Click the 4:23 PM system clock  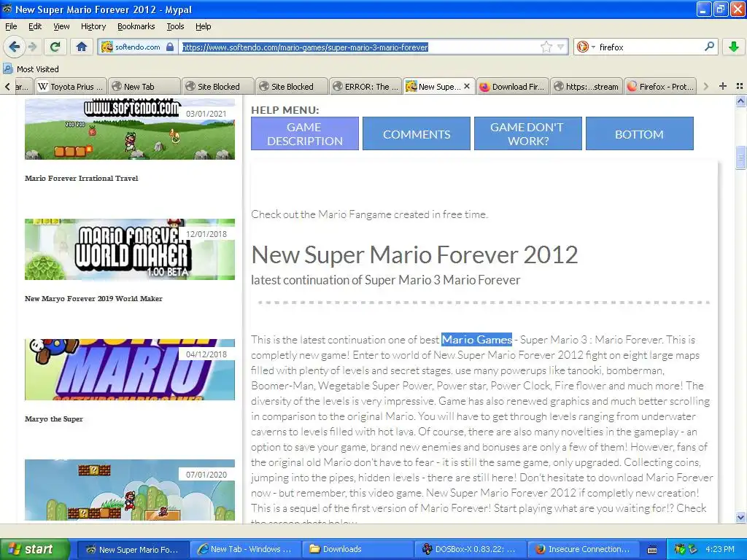[x=720, y=549]
